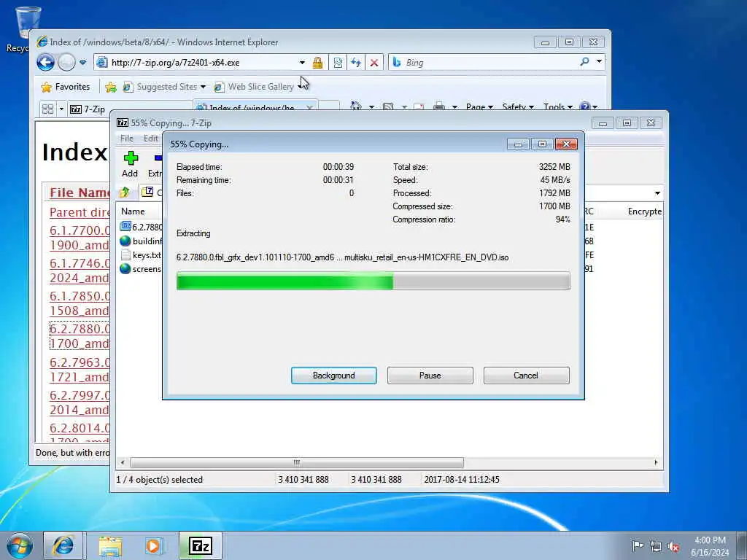Click the horizontal scrollbar left arrow in 7-Zip
The width and height of the screenshot is (747, 560).
123,462
